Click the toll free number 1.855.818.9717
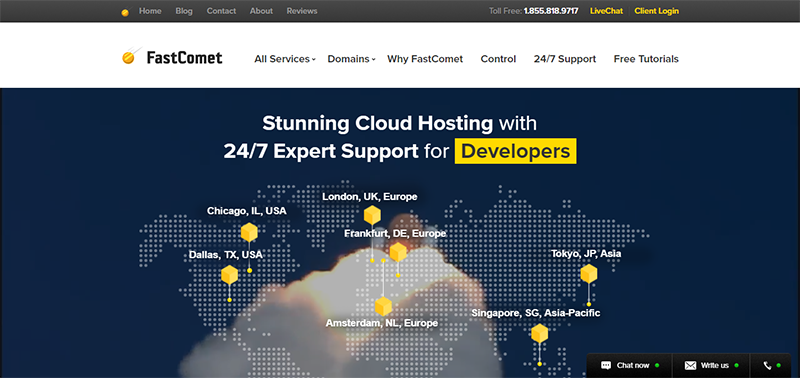Viewport: 800px width, 378px height. (x=551, y=11)
